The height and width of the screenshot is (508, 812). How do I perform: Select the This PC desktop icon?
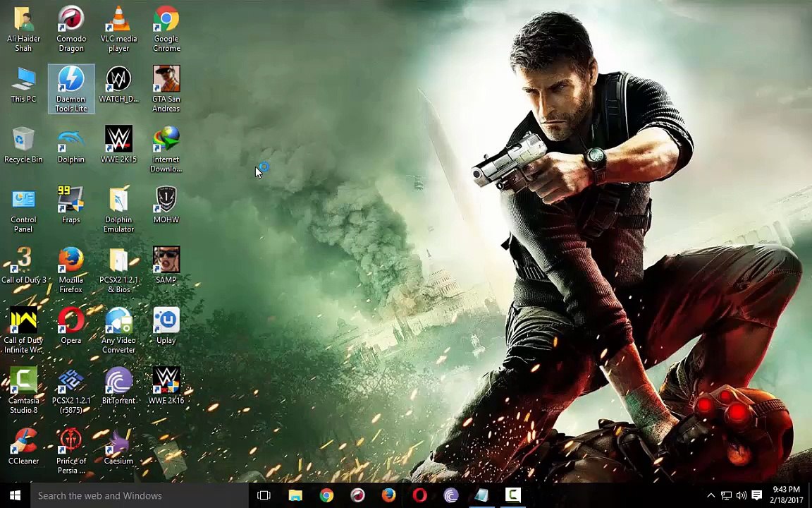point(23,85)
